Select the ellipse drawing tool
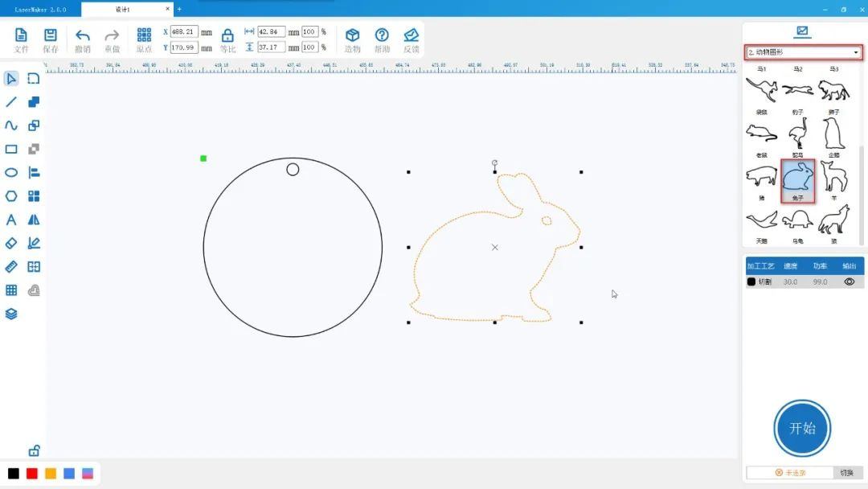 [x=11, y=172]
